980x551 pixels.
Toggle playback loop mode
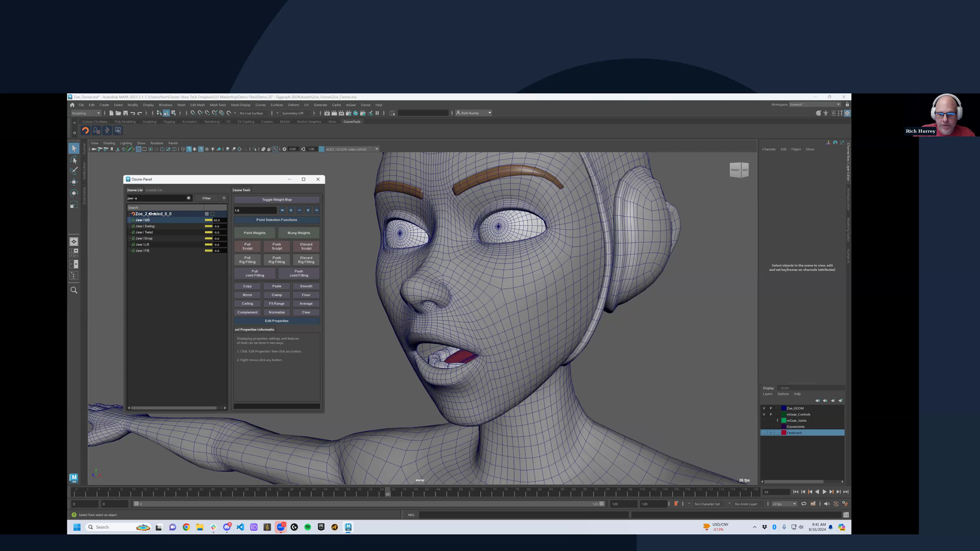(804, 504)
